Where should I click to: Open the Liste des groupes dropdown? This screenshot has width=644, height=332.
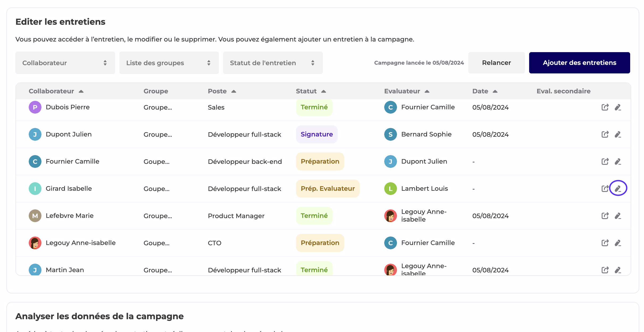[169, 63]
